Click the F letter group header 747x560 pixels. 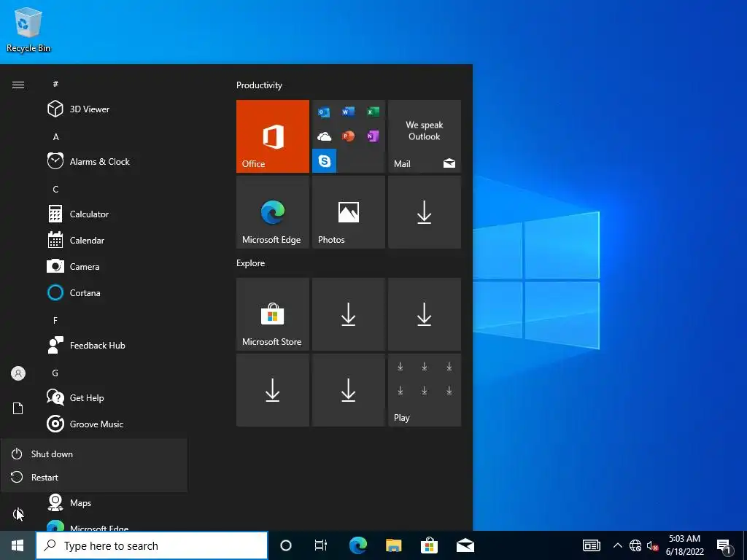(x=55, y=321)
